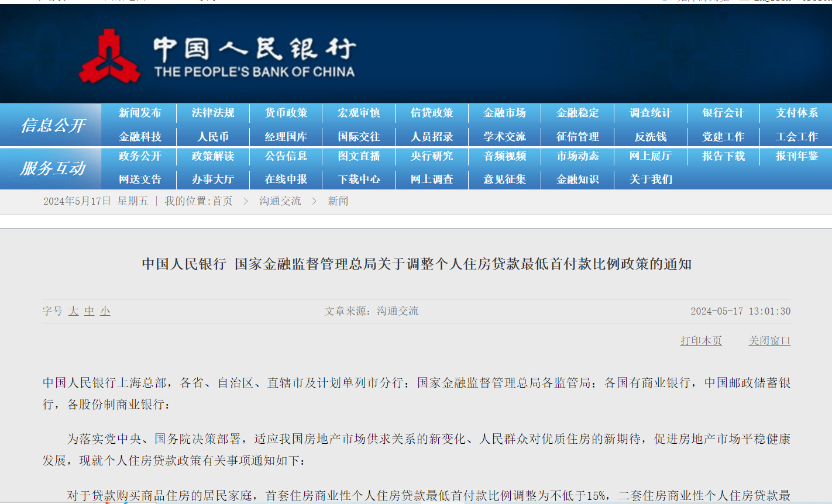The width and height of the screenshot is (832, 504).
Task: Open 公告信息 link
Action: (286, 156)
